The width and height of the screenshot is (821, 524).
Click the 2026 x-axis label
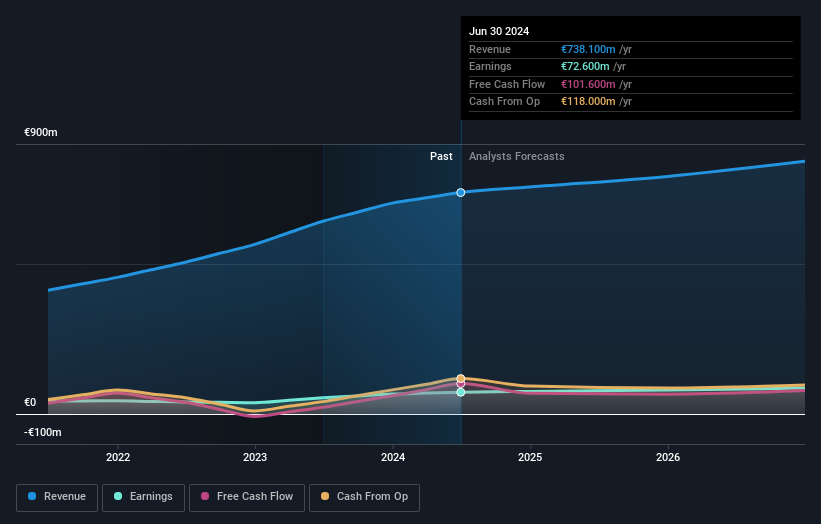(668, 457)
